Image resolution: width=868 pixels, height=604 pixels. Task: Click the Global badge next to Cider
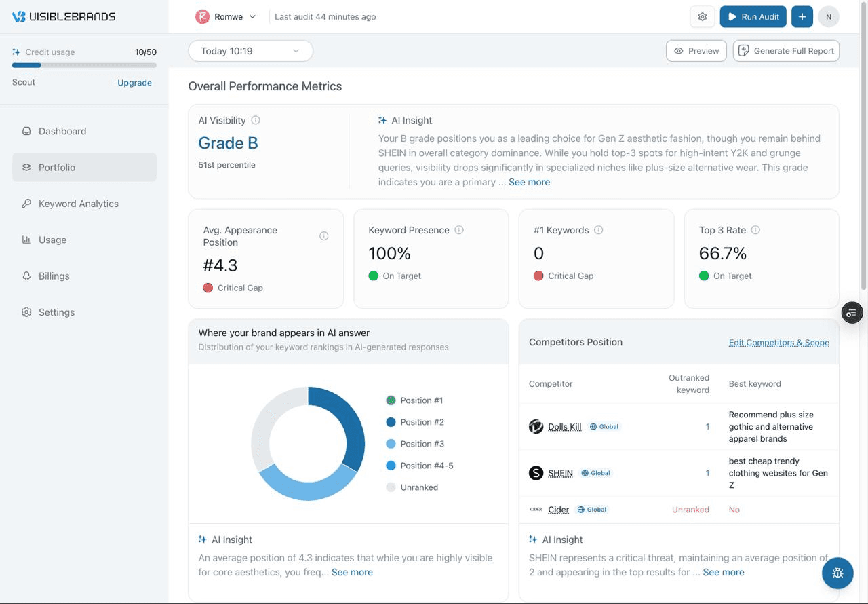pos(592,510)
